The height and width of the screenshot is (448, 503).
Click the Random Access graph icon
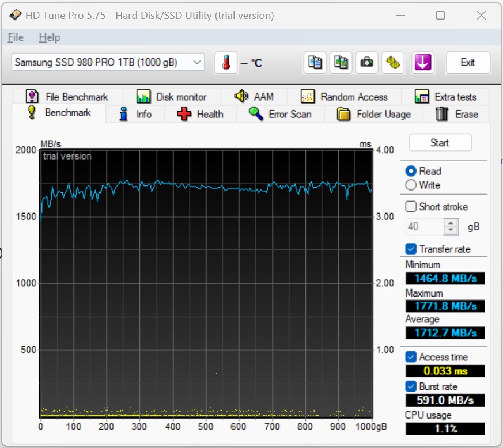(307, 97)
